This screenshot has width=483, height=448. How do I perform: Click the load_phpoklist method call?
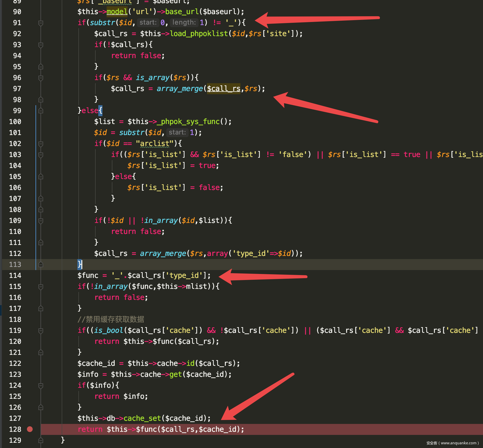pyautogui.click(x=199, y=34)
